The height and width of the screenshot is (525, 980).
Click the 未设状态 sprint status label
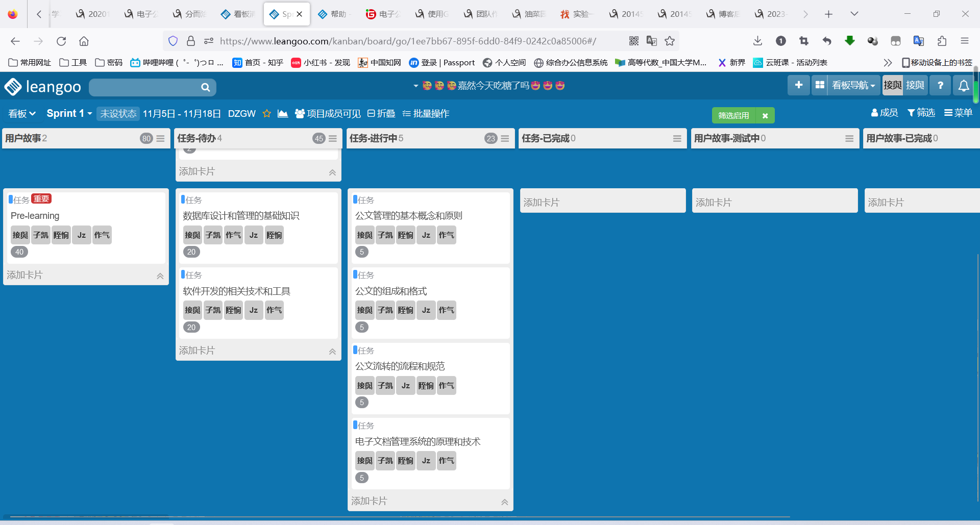coord(118,113)
